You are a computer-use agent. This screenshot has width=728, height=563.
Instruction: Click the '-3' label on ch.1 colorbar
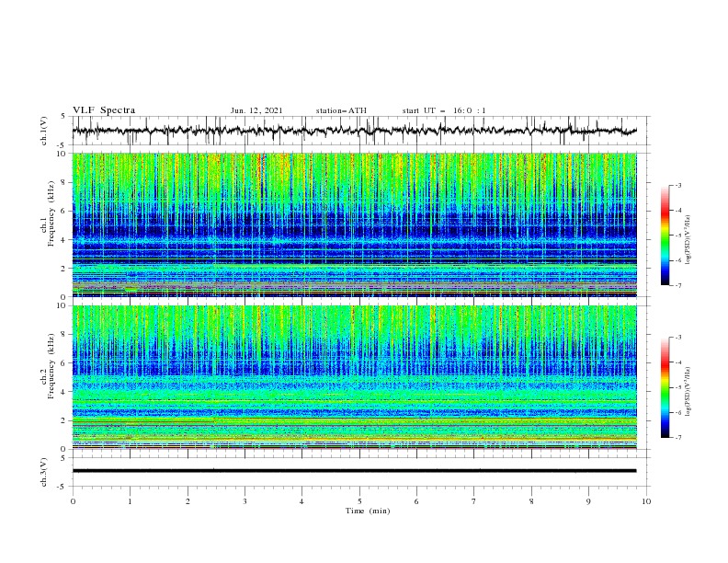[x=677, y=185]
